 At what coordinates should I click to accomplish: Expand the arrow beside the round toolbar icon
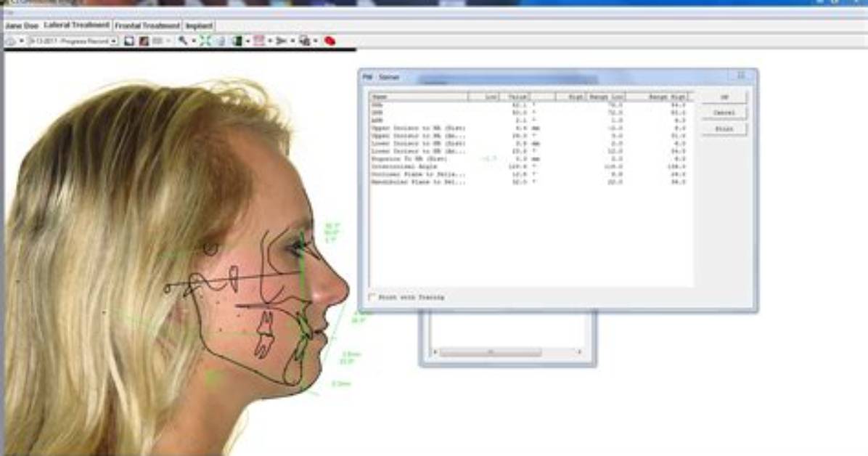(x=22, y=41)
